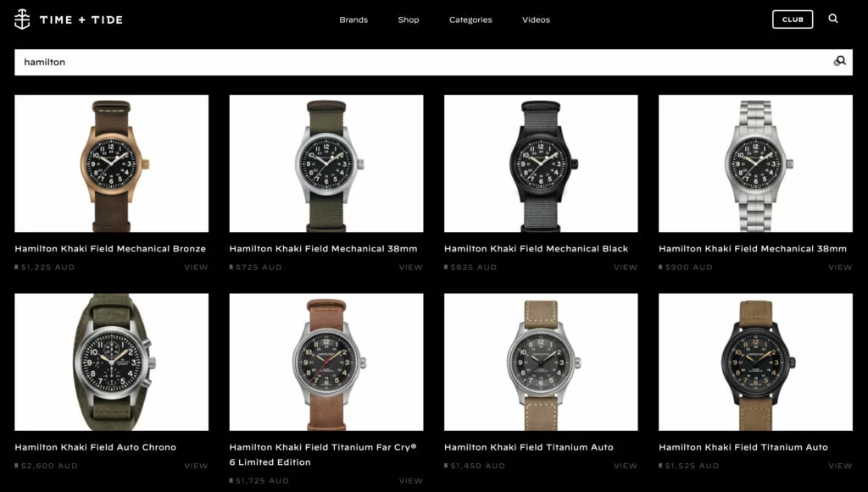Open Far Cry 6 Limited Edition watch image

[x=326, y=362]
